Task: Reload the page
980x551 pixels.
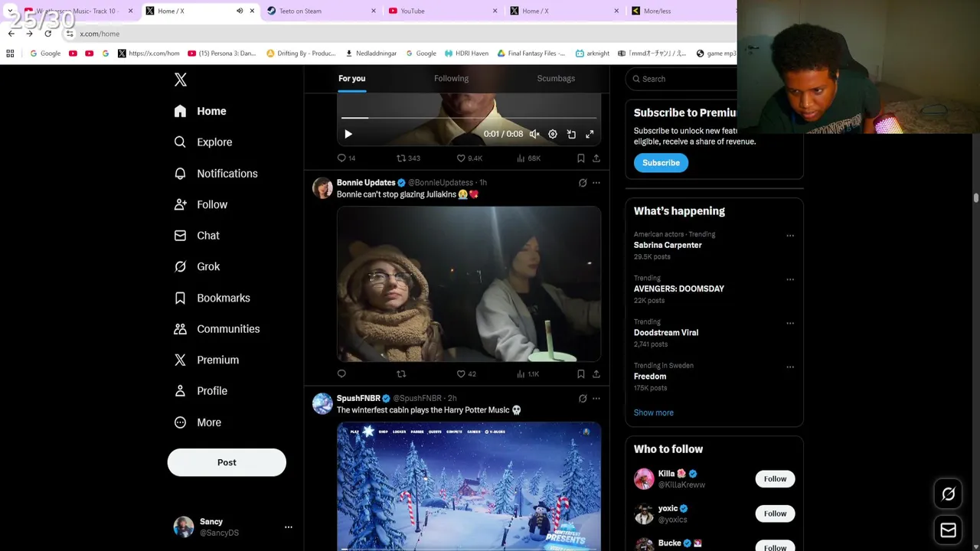Action: [x=47, y=34]
